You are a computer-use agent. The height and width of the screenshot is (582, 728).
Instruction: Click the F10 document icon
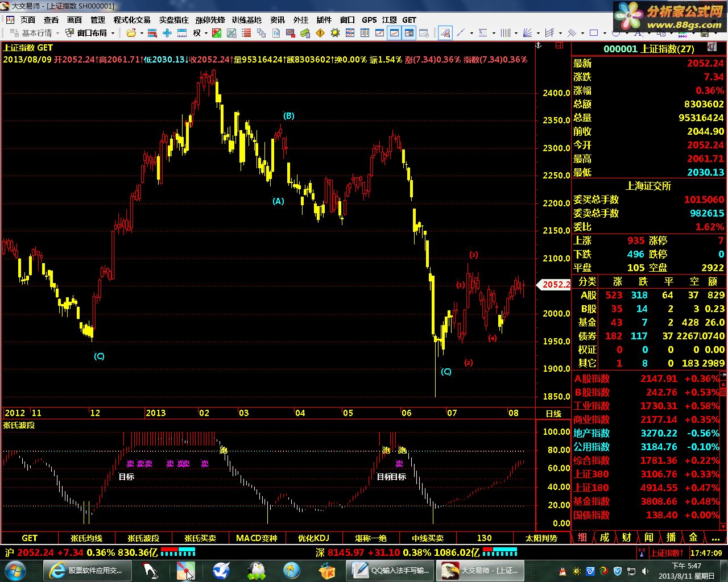tap(276, 33)
